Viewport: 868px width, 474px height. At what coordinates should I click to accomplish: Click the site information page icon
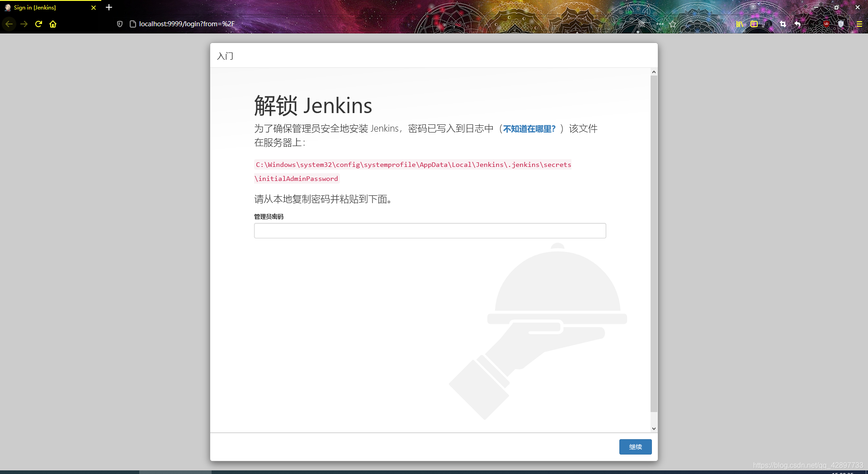point(132,24)
